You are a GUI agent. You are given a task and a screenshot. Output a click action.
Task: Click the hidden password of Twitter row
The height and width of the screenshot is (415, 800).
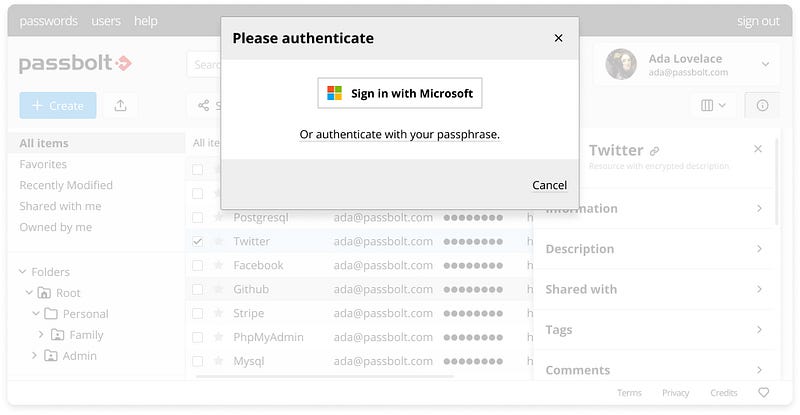click(x=473, y=241)
